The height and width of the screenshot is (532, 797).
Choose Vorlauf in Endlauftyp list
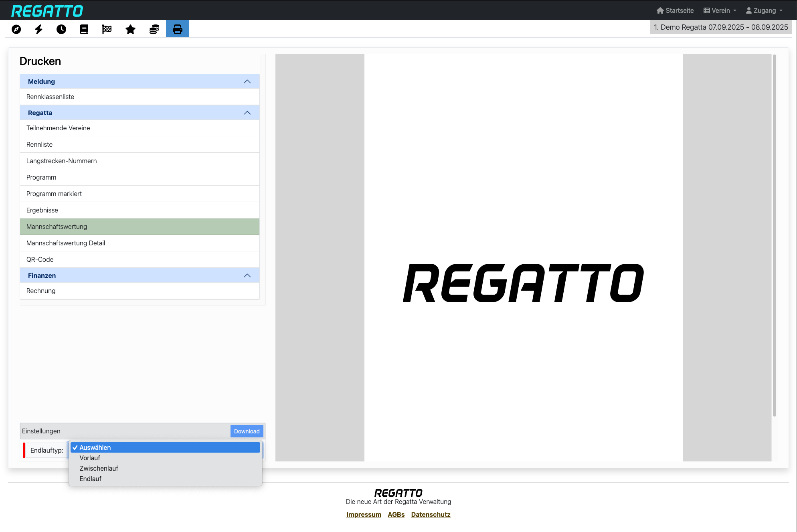pyautogui.click(x=165, y=458)
